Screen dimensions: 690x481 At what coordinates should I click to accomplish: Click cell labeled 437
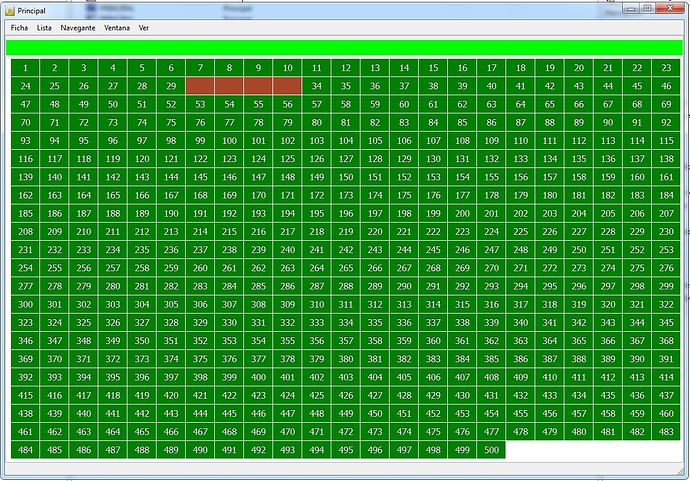point(666,395)
